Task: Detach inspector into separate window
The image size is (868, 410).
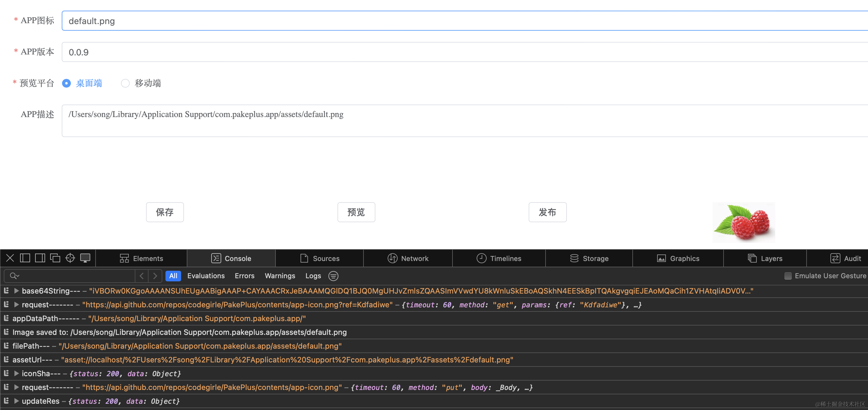Action: [x=55, y=258]
